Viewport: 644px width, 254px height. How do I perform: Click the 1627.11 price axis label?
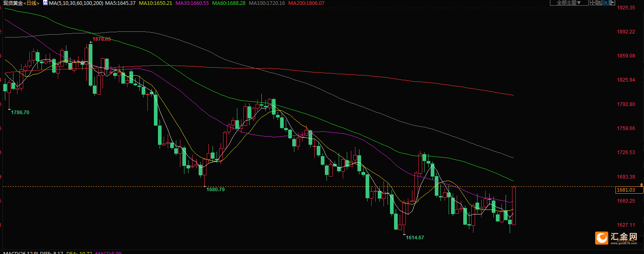coord(626,225)
